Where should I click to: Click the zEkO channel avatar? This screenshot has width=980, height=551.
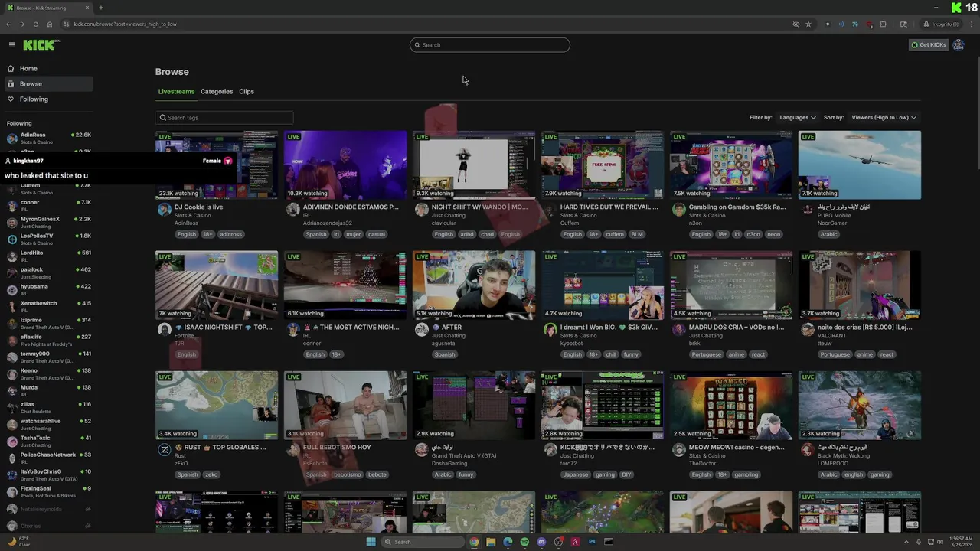point(164,450)
